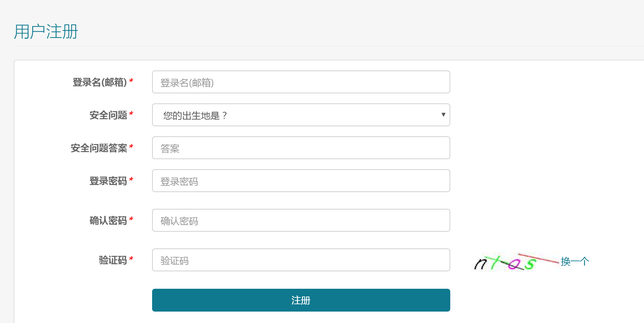Select placeholder text area saying 答案

pos(170,148)
